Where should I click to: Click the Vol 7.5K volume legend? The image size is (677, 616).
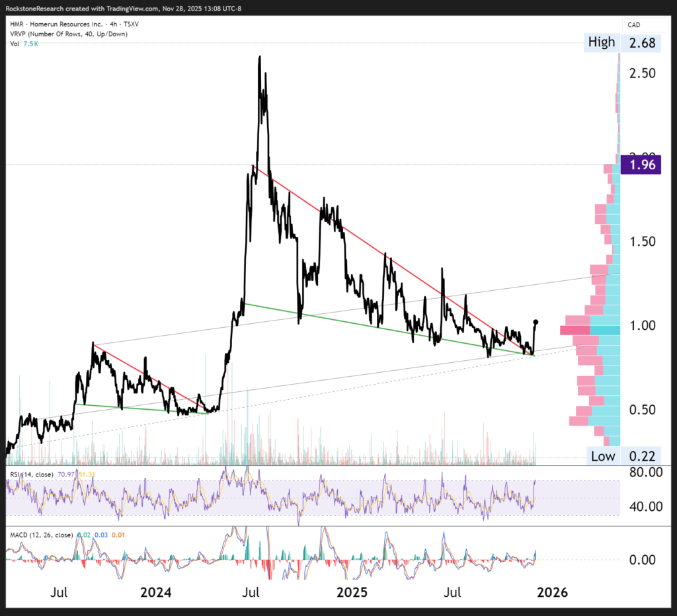coord(23,44)
